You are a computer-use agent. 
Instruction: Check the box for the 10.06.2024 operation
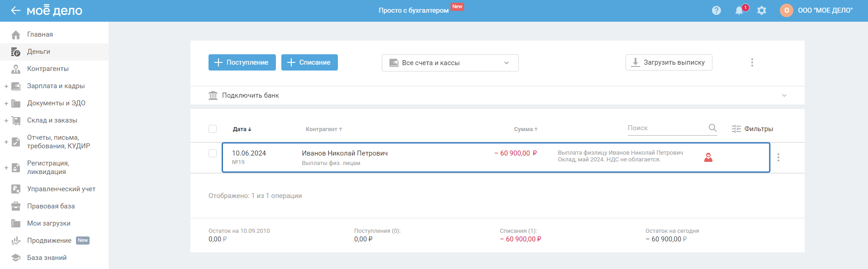(x=213, y=153)
